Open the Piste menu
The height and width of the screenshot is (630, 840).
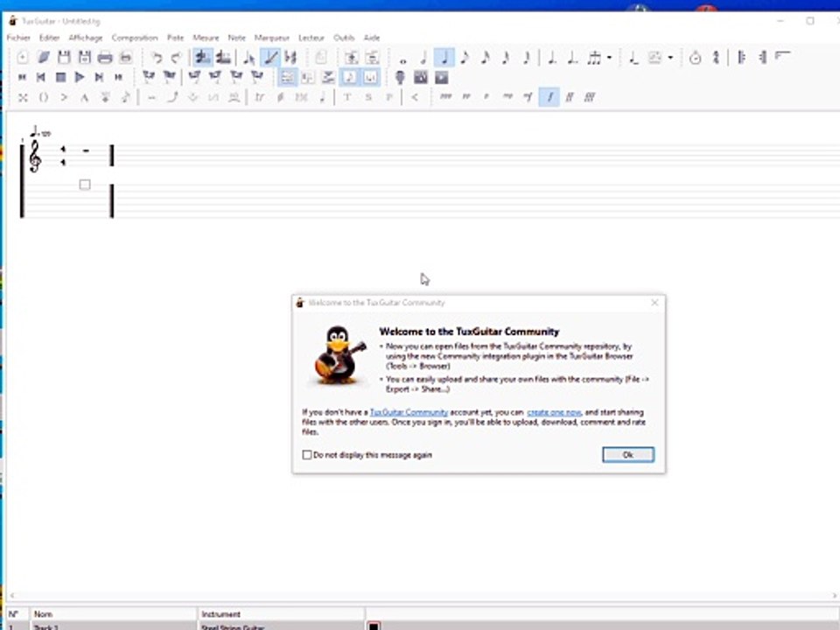175,38
